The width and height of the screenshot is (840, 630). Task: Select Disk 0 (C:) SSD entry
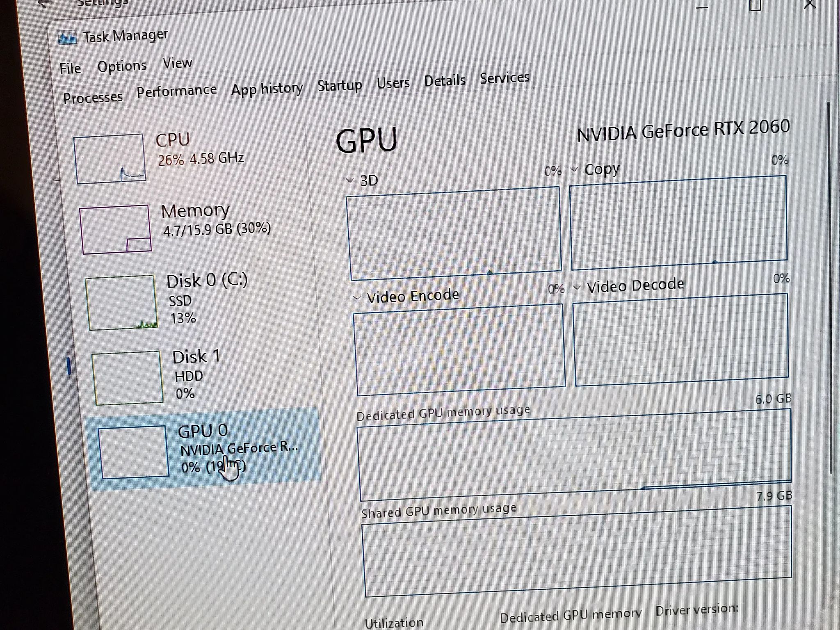[x=197, y=301]
